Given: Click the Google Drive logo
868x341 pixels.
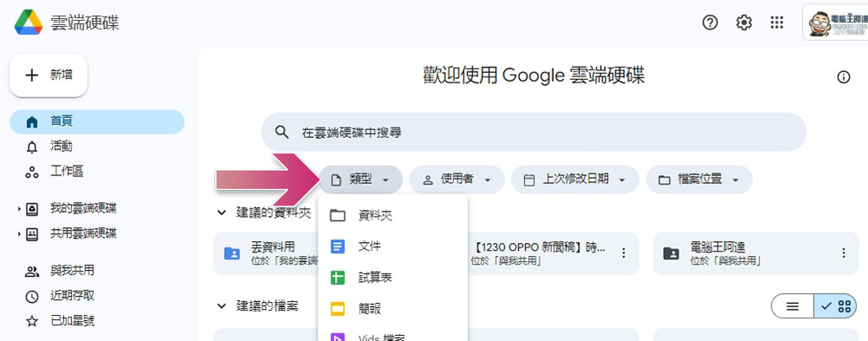Looking at the screenshot, I should tap(29, 23).
